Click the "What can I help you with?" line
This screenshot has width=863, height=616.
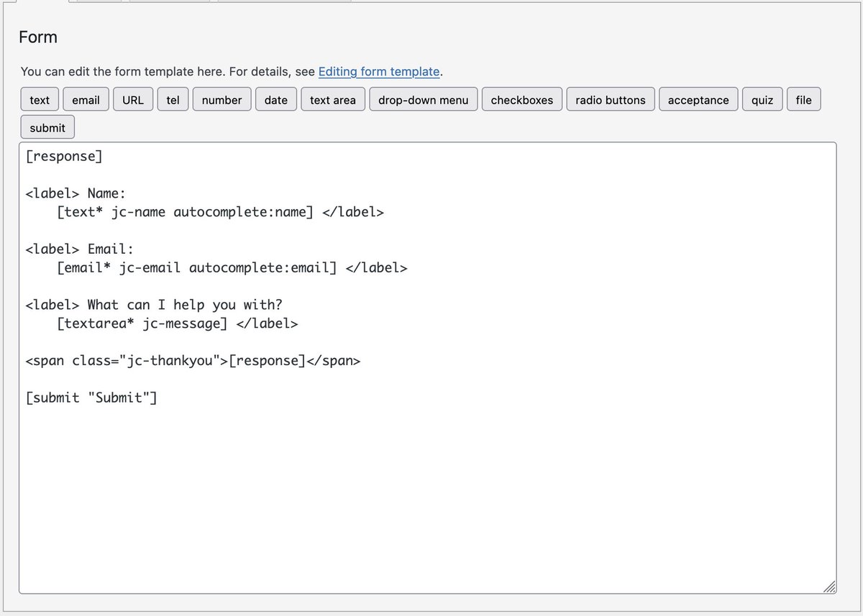(154, 305)
